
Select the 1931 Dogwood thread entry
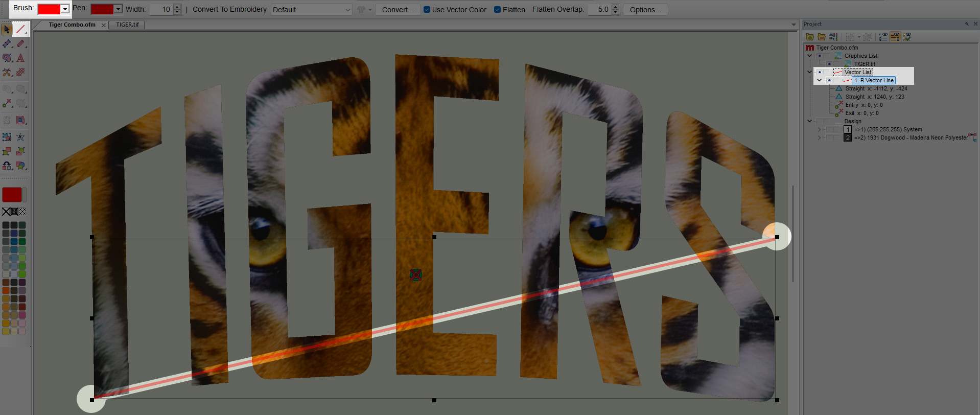click(911, 137)
